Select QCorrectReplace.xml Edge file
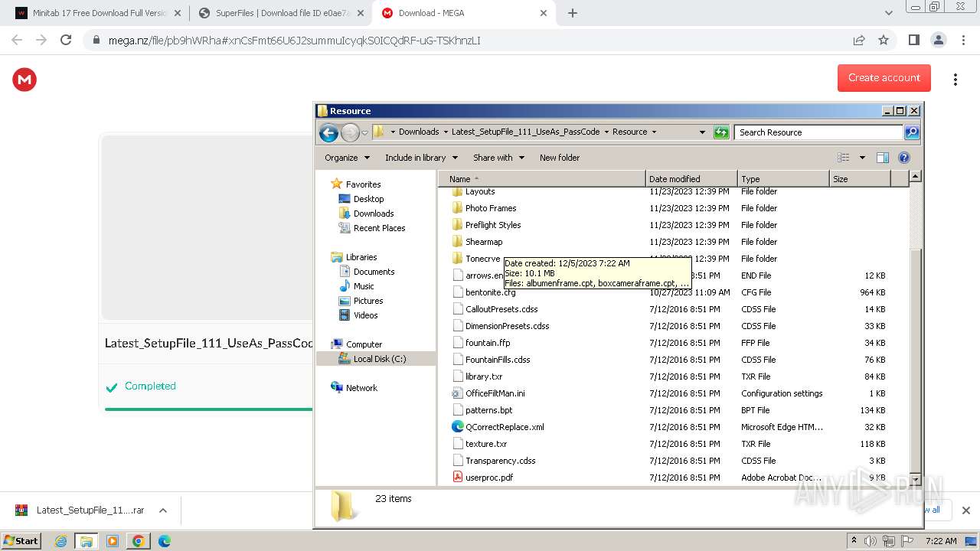This screenshot has width=980, height=551. click(505, 427)
